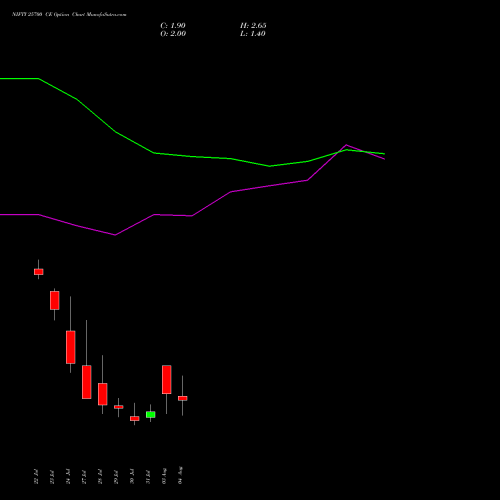Viewport: 500px width, 500px height.
Task: Click the 28 Jul date label
Action: click(x=100, y=477)
